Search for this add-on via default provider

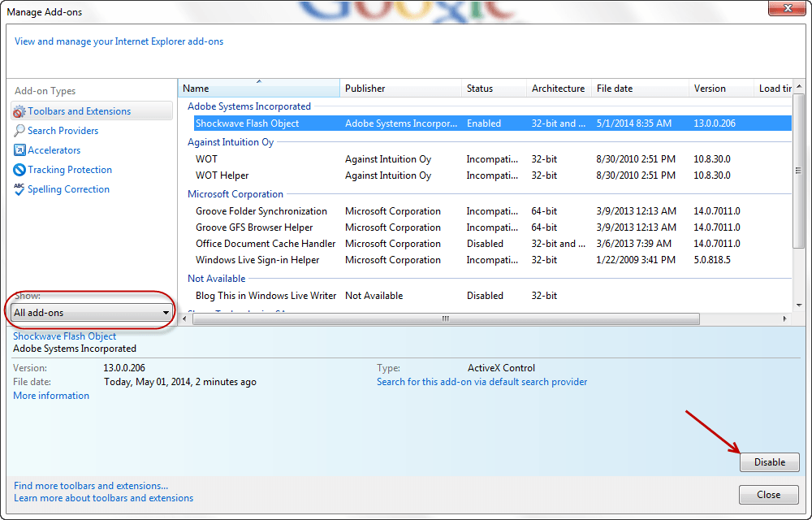coord(482,382)
